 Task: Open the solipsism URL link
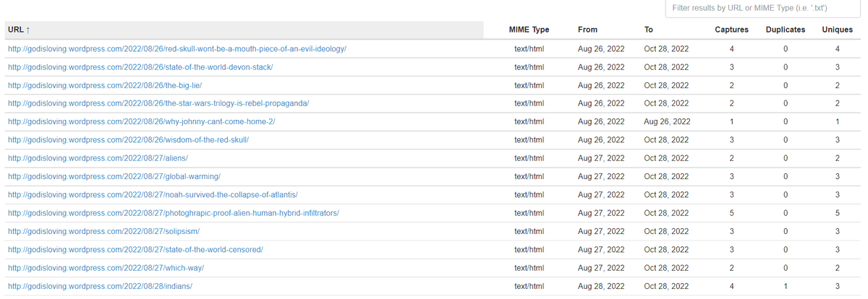(x=103, y=231)
